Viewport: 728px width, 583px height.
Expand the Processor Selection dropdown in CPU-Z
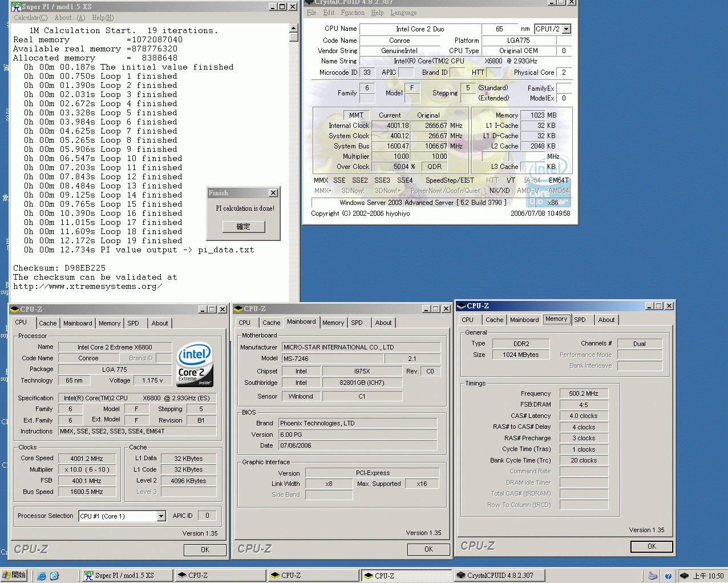click(161, 516)
